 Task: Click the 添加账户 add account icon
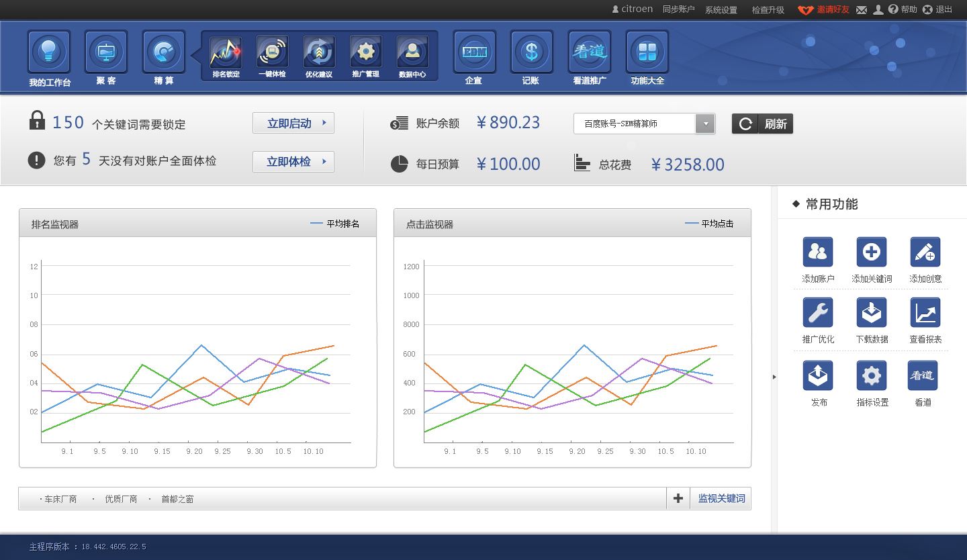point(818,252)
